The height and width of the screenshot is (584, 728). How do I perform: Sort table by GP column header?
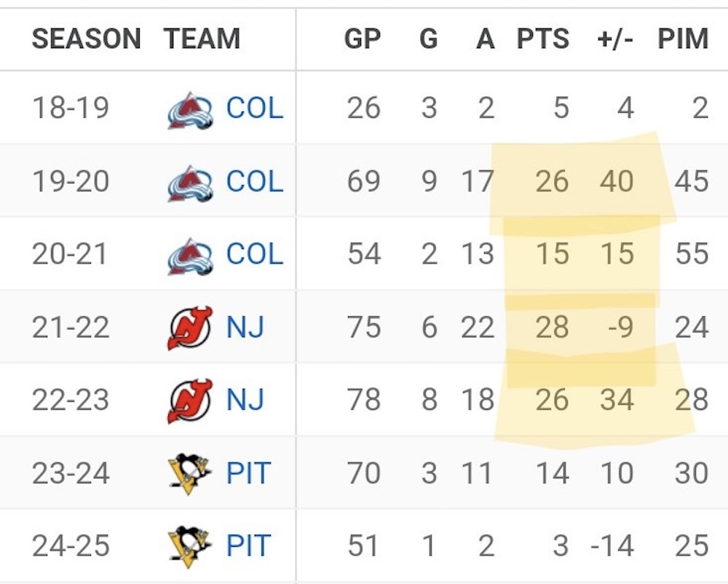pyautogui.click(x=363, y=39)
